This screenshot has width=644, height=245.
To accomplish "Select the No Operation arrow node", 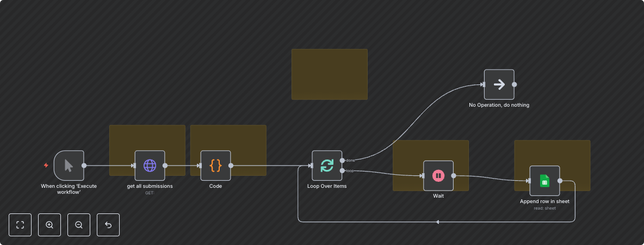I will click(499, 84).
